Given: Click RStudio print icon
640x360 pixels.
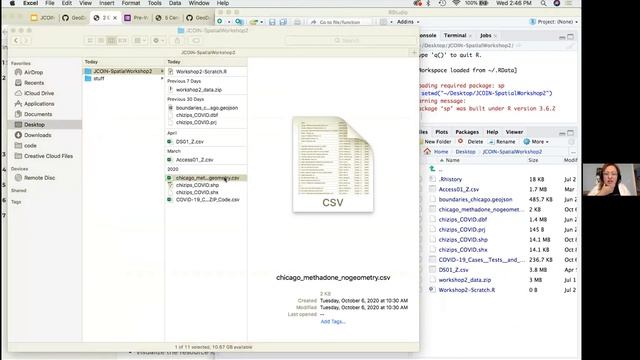Looking at the screenshot, I should click(x=297, y=22).
